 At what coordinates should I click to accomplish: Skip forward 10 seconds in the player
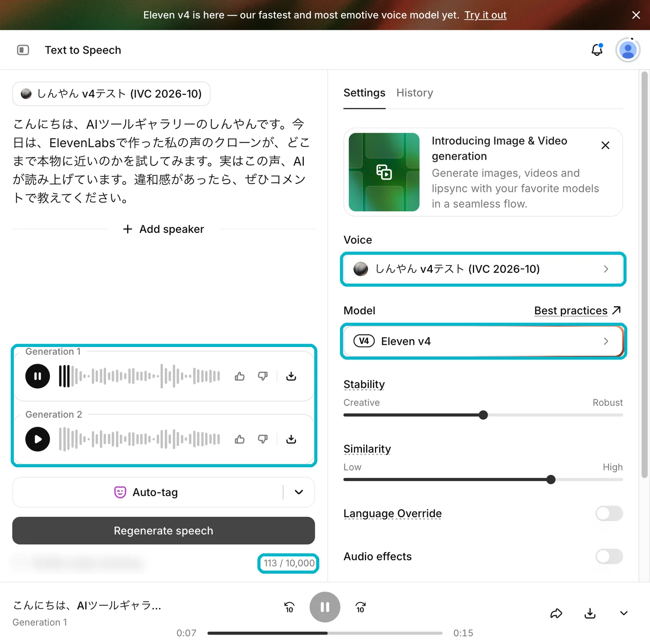pyautogui.click(x=361, y=607)
